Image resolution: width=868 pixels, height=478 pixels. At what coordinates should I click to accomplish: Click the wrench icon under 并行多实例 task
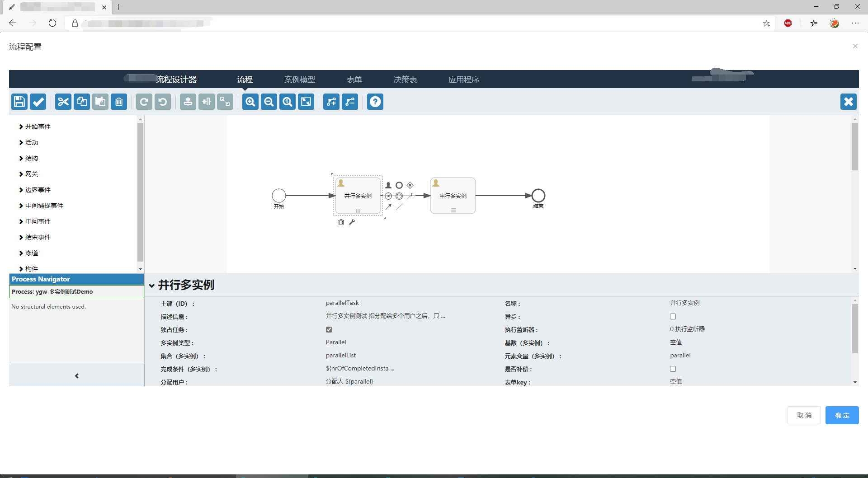click(x=353, y=222)
